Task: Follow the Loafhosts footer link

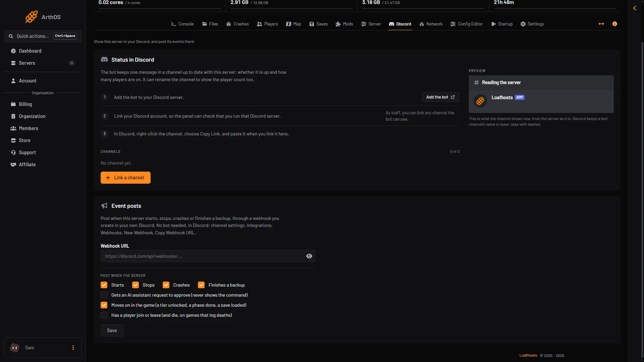Action: point(528,355)
